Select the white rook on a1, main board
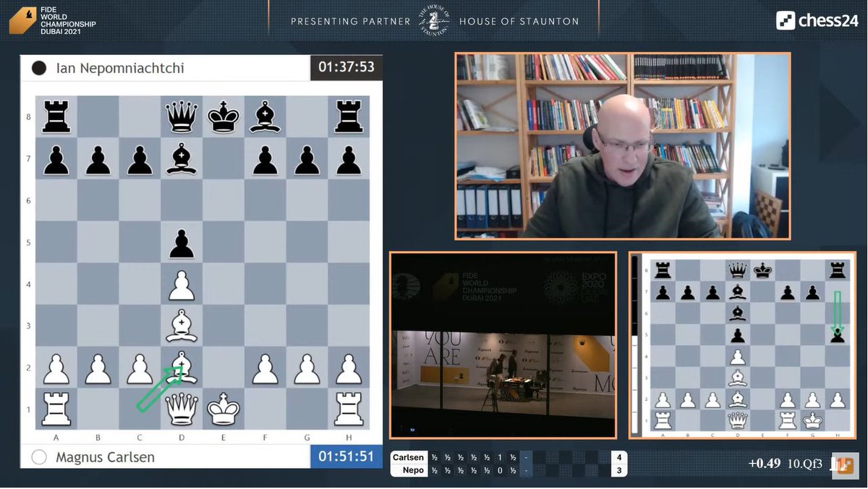Screen dimensions: 868x489 coord(56,409)
